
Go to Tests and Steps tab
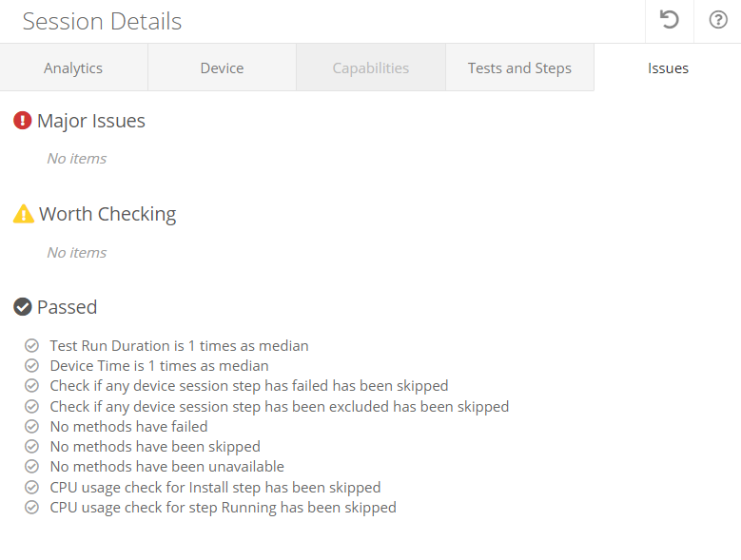[519, 68]
